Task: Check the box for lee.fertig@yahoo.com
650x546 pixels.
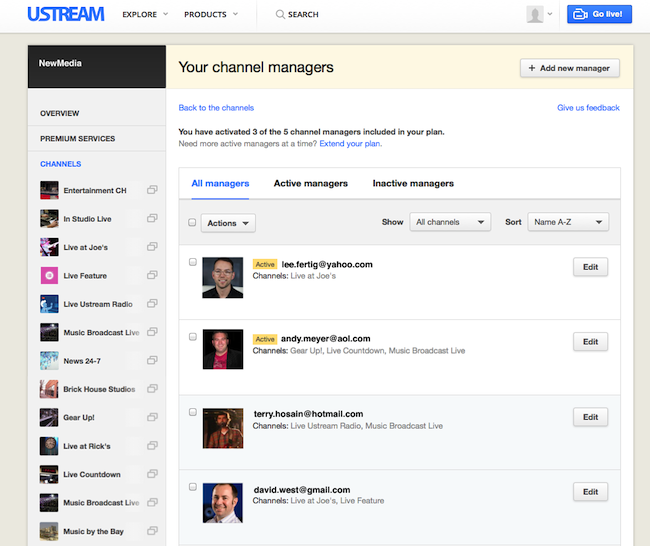Action: click(193, 262)
